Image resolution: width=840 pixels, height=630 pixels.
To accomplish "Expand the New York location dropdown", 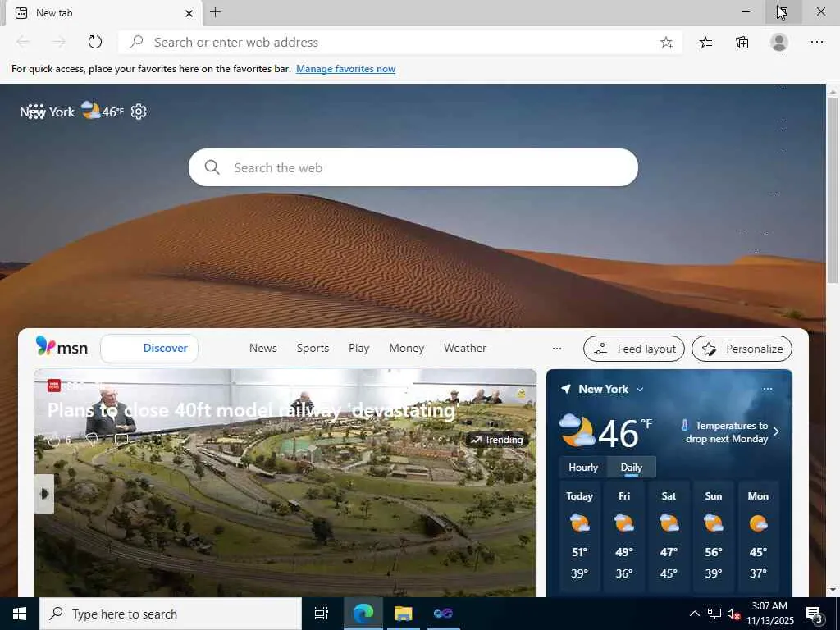I will pyautogui.click(x=640, y=390).
